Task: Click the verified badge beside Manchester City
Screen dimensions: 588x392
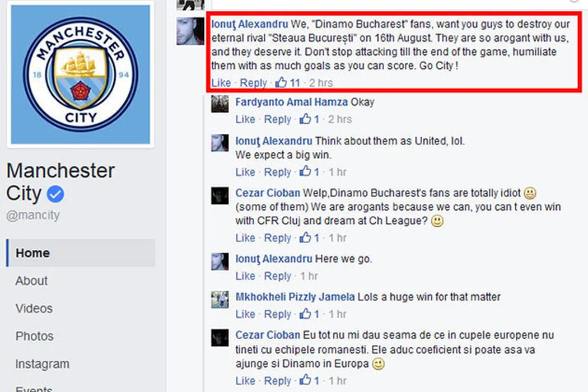Action: point(55,194)
